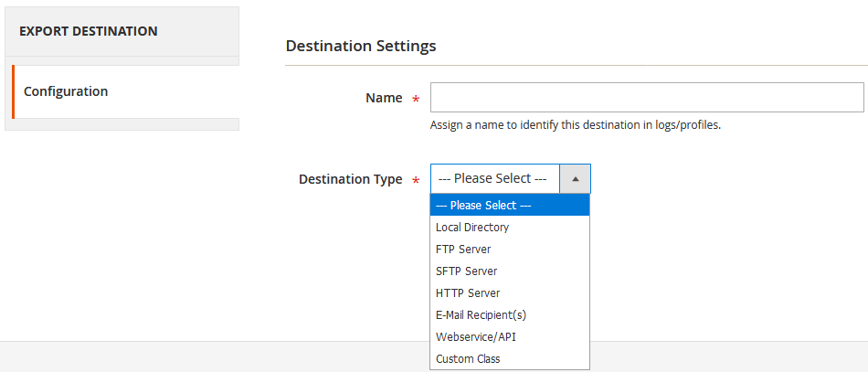Screen dimensions: 868x372
Task: Click the helper text under Name field
Action: (x=576, y=125)
